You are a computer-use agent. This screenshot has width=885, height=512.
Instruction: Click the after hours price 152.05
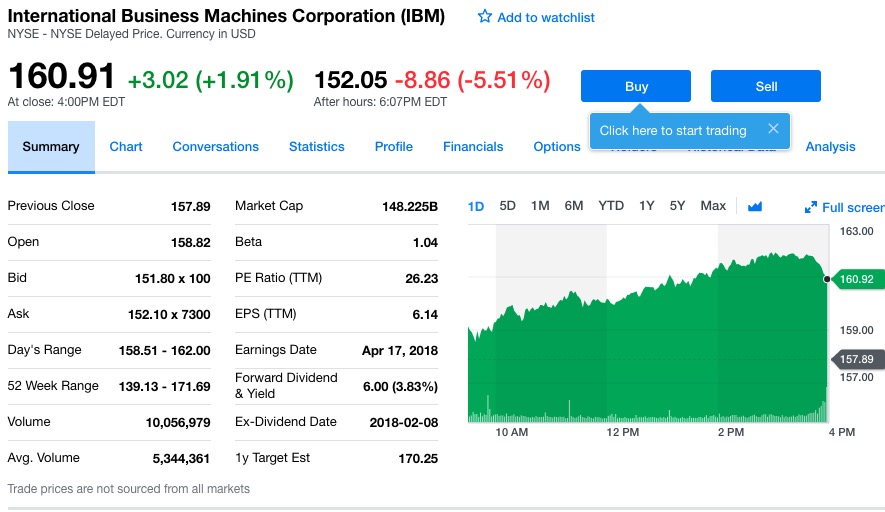click(351, 80)
